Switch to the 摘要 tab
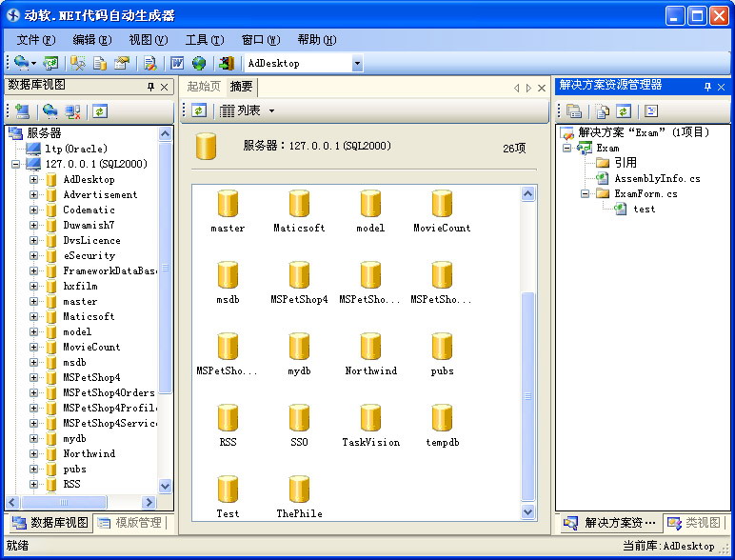Viewport: 735px width, 560px height. pyautogui.click(x=242, y=87)
